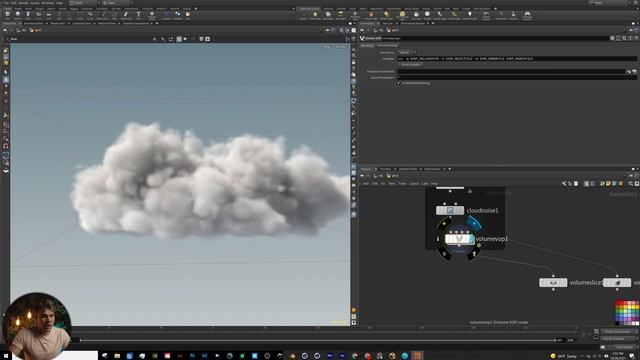The width and height of the screenshot is (640, 360).
Task: Add a Spot Light from the shelf
Action: point(328,16)
